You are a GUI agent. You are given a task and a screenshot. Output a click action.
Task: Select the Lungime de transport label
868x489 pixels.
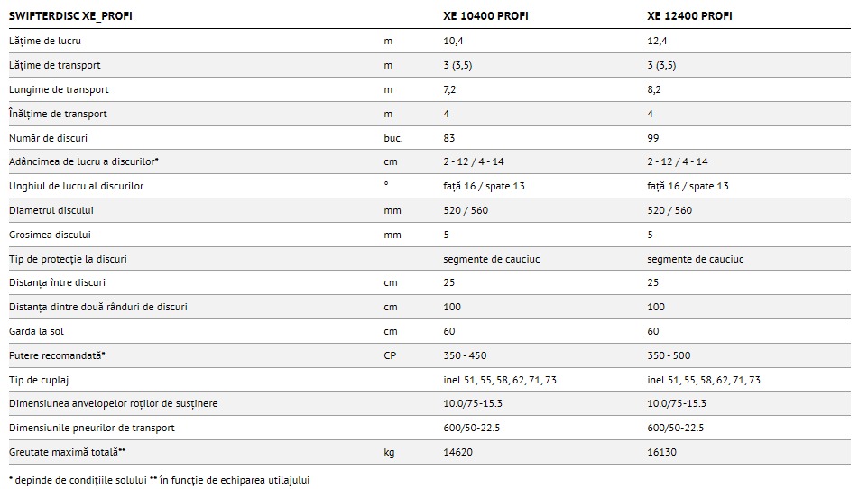[59, 89]
